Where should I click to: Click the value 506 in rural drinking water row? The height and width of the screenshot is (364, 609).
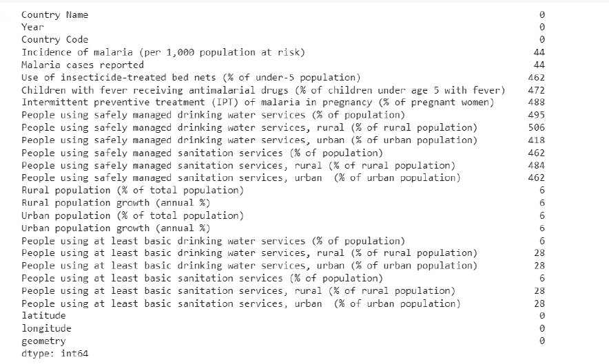(x=537, y=128)
